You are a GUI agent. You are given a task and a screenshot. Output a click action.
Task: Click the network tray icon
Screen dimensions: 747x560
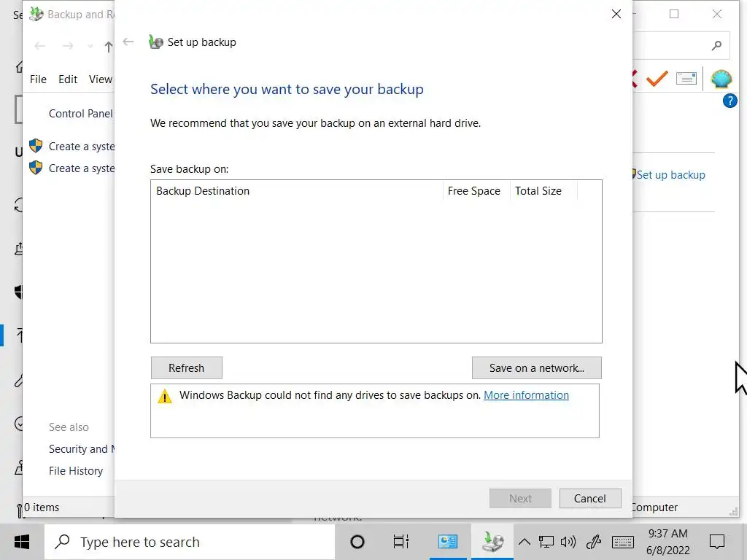[x=546, y=542]
